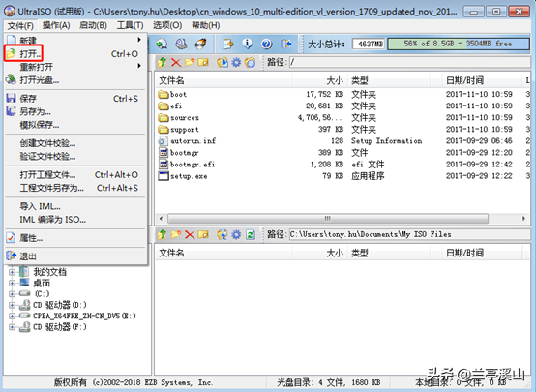This screenshot has width=536, height=392.
Task: Choose 创建文件校验... menu entry
Action: [x=75, y=143]
